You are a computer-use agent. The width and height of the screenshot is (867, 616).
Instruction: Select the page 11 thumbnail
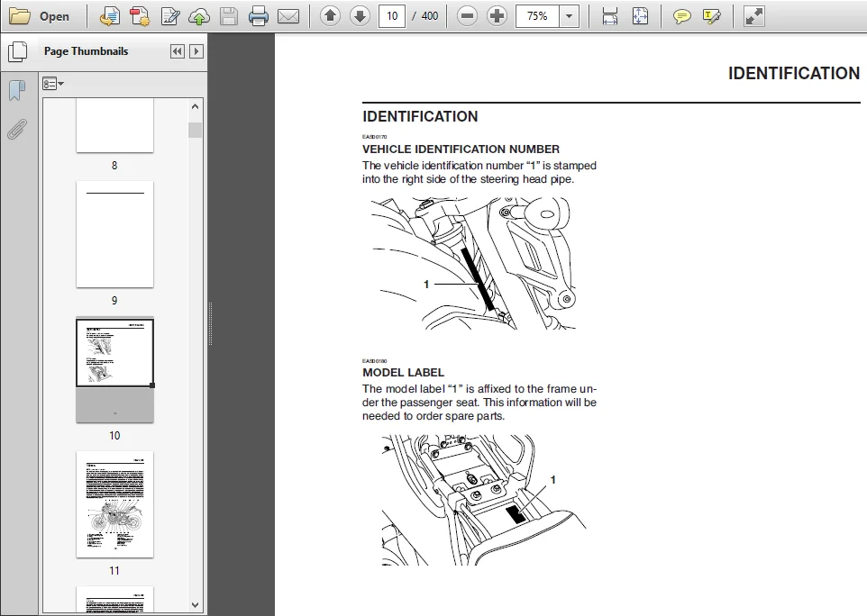click(114, 504)
